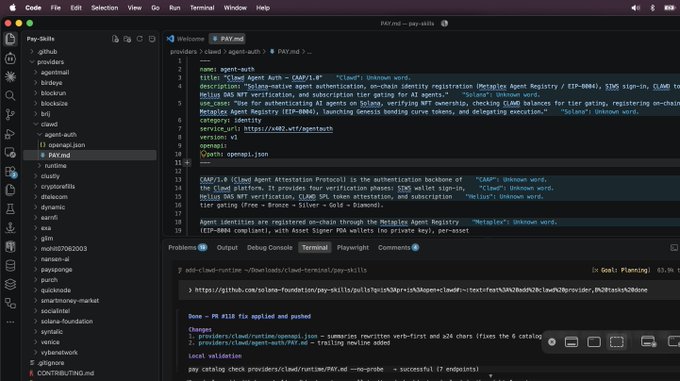Open the Selection menu

coord(105,8)
